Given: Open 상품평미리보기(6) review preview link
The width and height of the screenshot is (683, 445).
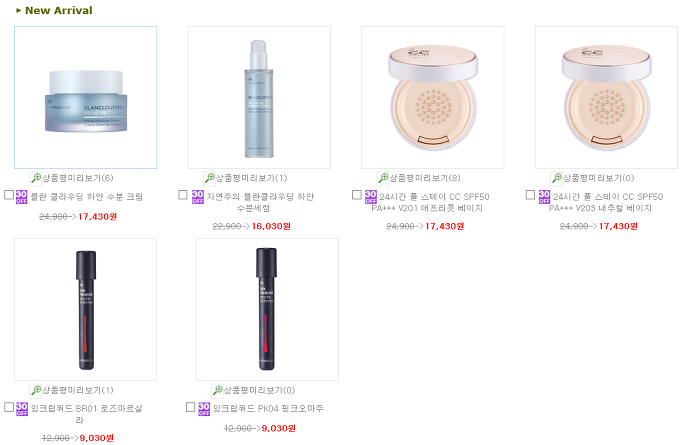Looking at the screenshot, I should coord(78,178).
